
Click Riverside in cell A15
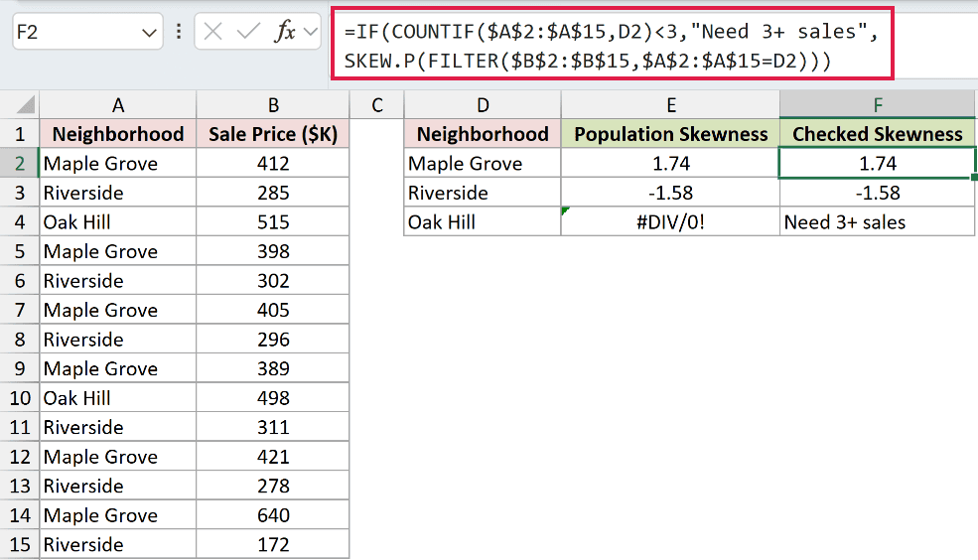118,544
